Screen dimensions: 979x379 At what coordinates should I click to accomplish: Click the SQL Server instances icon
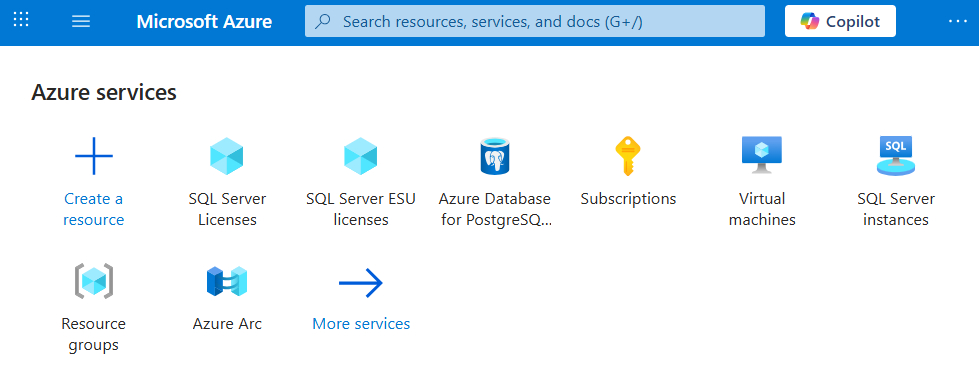pos(896,155)
